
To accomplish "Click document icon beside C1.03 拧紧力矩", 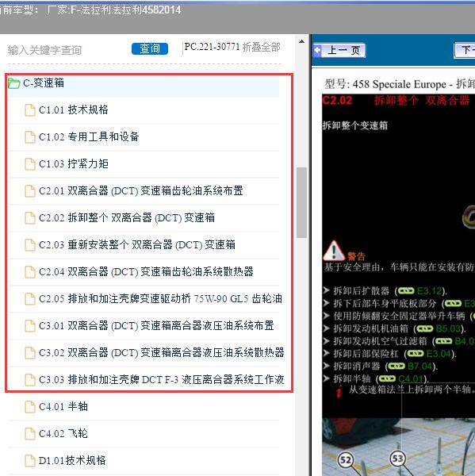I will [x=30, y=164].
